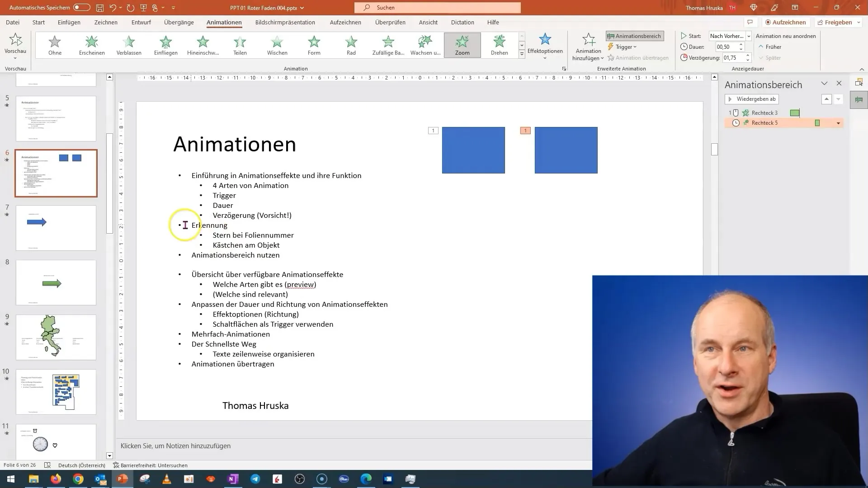The height and width of the screenshot is (488, 868).
Task: Decrease Verzögerung value with down arrow
Action: [x=748, y=60]
